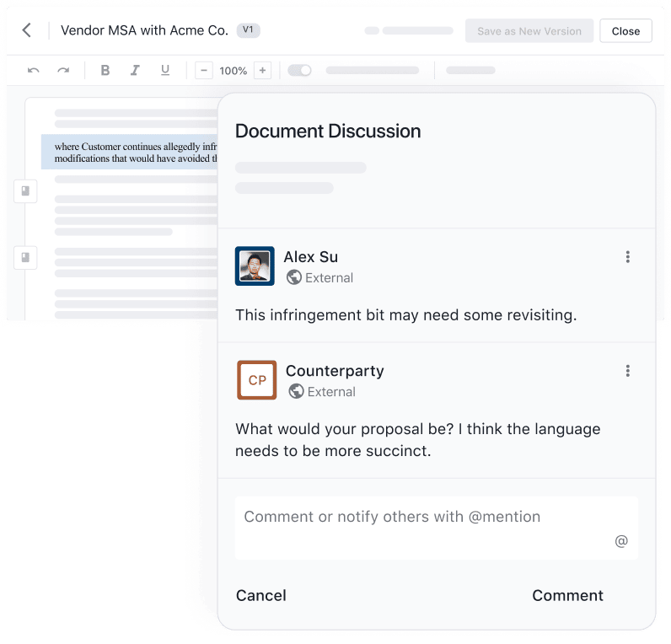Click Alex Su's profile avatar
671x644 pixels.
(255, 266)
